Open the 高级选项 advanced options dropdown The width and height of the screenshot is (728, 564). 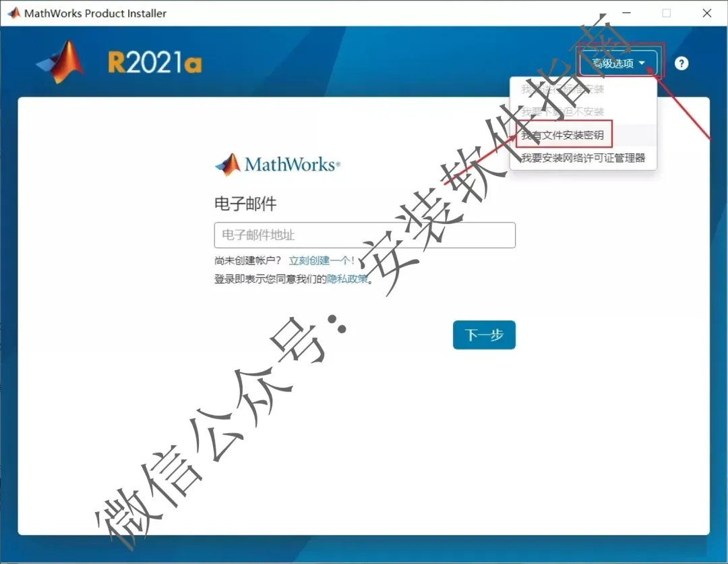point(618,63)
